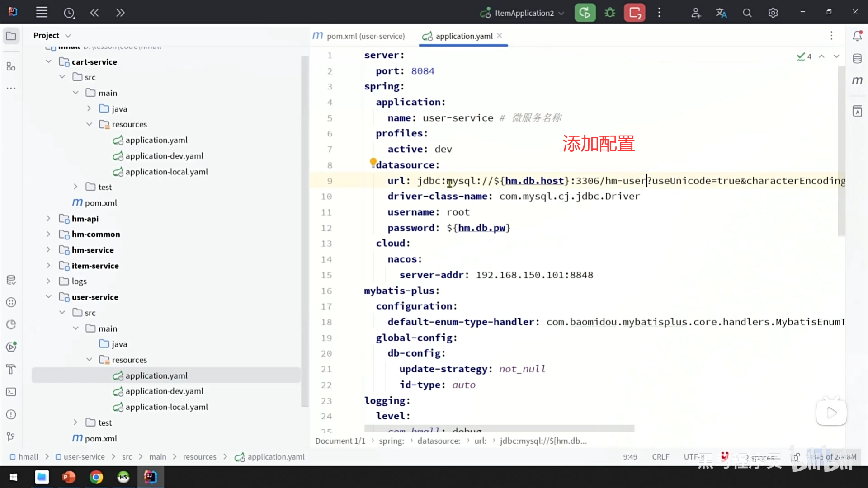Toggle the Project tool window folder icon
Screen dimensions: 868x488
point(11,36)
